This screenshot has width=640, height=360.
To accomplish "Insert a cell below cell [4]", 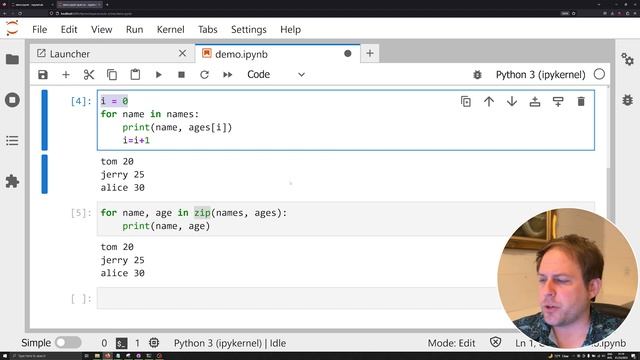I will click(558, 102).
